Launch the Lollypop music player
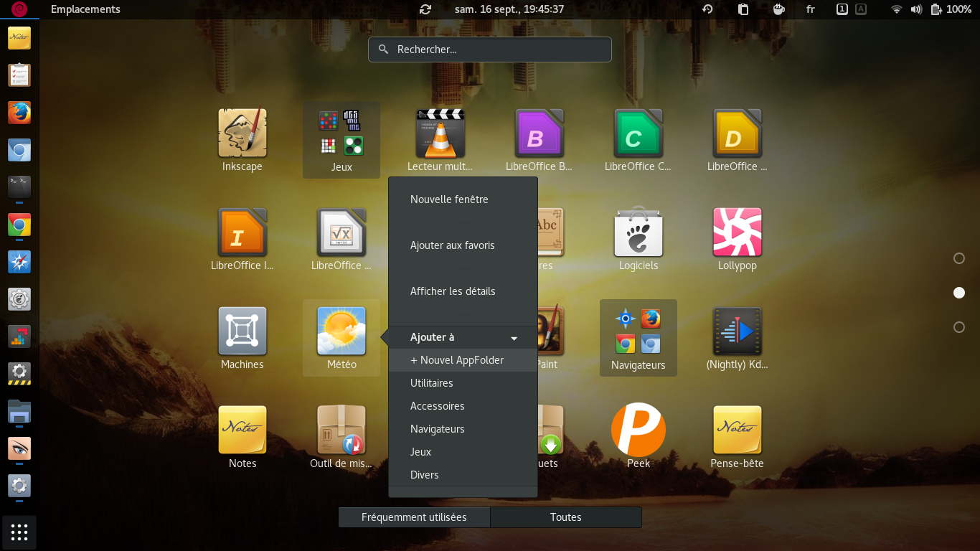Image resolution: width=980 pixels, height=551 pixels. pos(738,232)
